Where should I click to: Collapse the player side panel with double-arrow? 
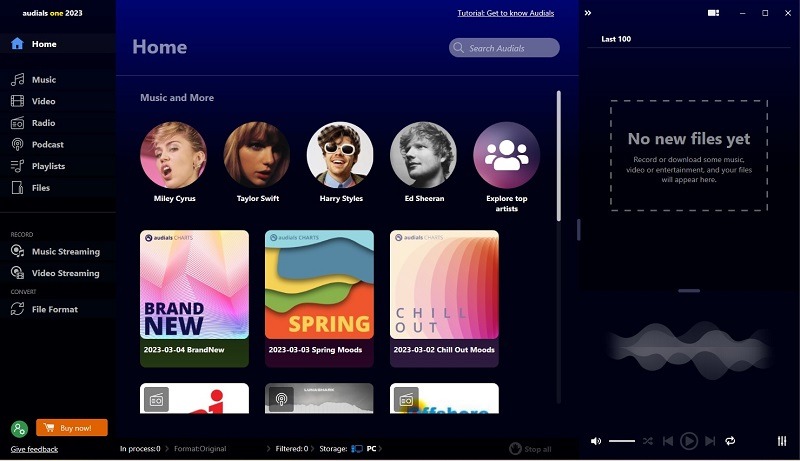pyautogui.click(x=588, y=13)
